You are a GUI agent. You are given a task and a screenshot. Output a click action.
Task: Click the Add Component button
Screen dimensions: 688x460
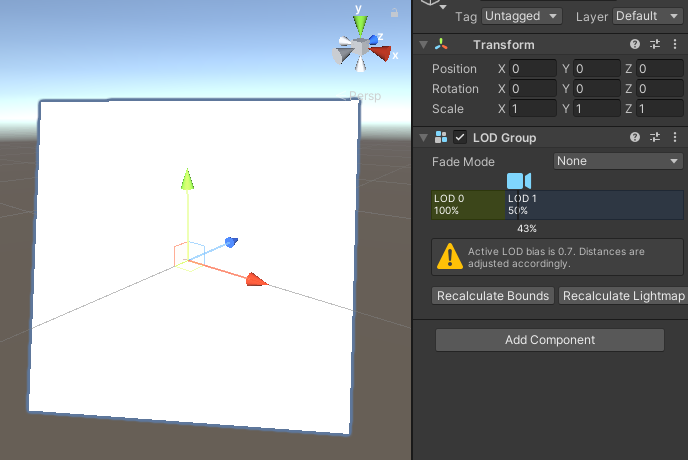pyautogui.click(x=550, y=340)
